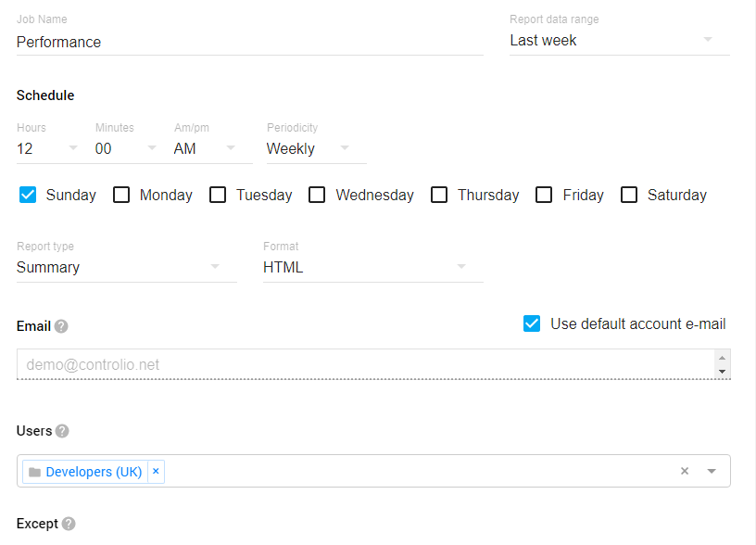Clear all selected users with the × icon
Viewport: 756px width, 545px height.
pos(685,471)
